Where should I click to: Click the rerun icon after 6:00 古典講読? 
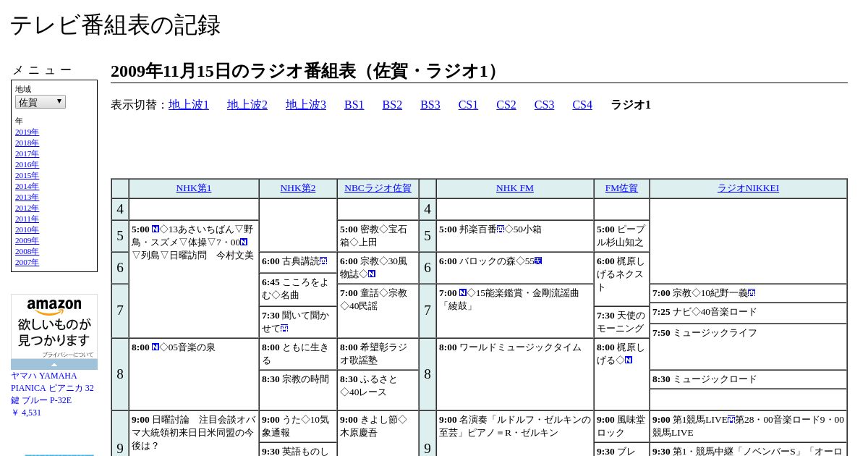point(323,261)
